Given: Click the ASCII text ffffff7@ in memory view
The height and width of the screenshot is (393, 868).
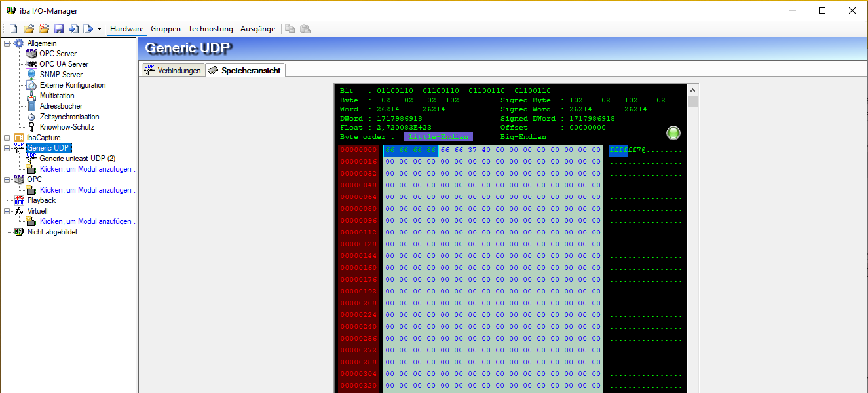Looking at the screenshot, I should pyautogui.click(x=628, y=151).
